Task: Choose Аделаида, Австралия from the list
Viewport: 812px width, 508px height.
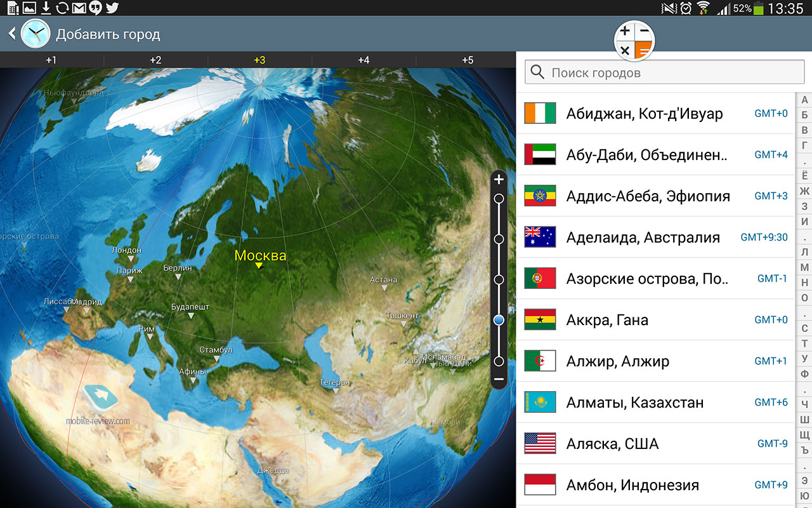Action: pyautogui.click(x=655, y=237)
